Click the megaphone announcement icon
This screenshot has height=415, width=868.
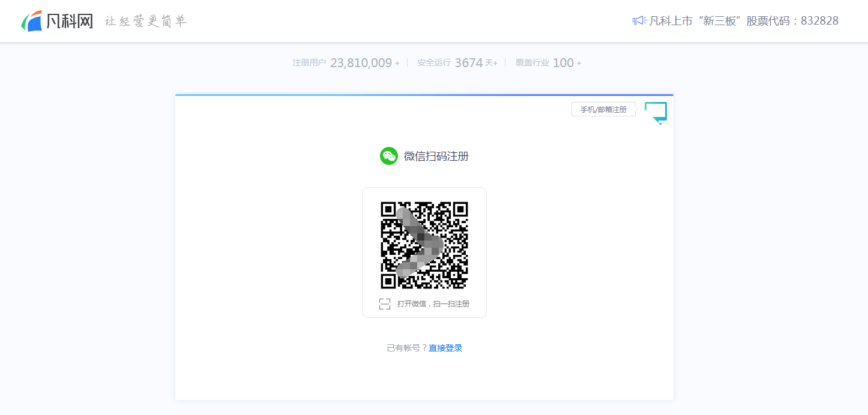[639, 21]
